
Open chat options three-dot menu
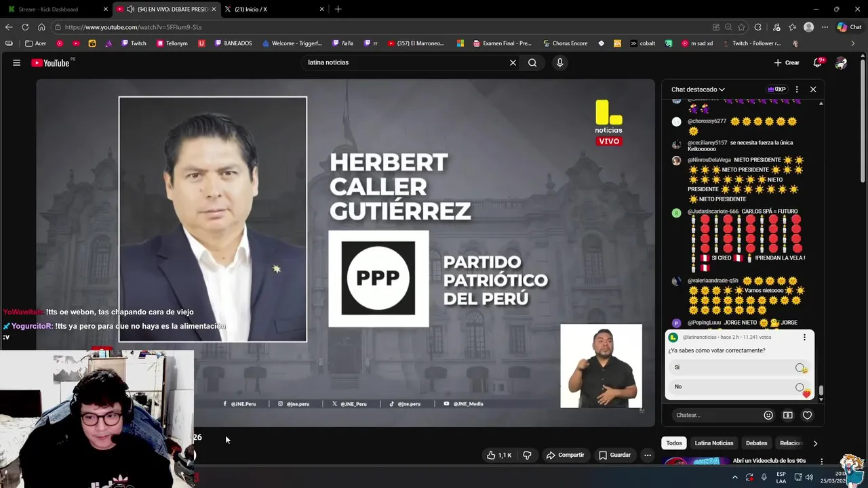(797, 89)
